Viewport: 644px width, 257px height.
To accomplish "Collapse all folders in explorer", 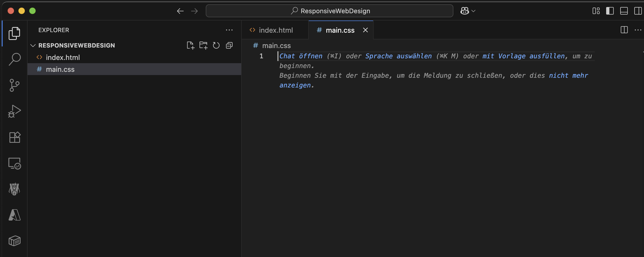I will [x=229, y=45].
